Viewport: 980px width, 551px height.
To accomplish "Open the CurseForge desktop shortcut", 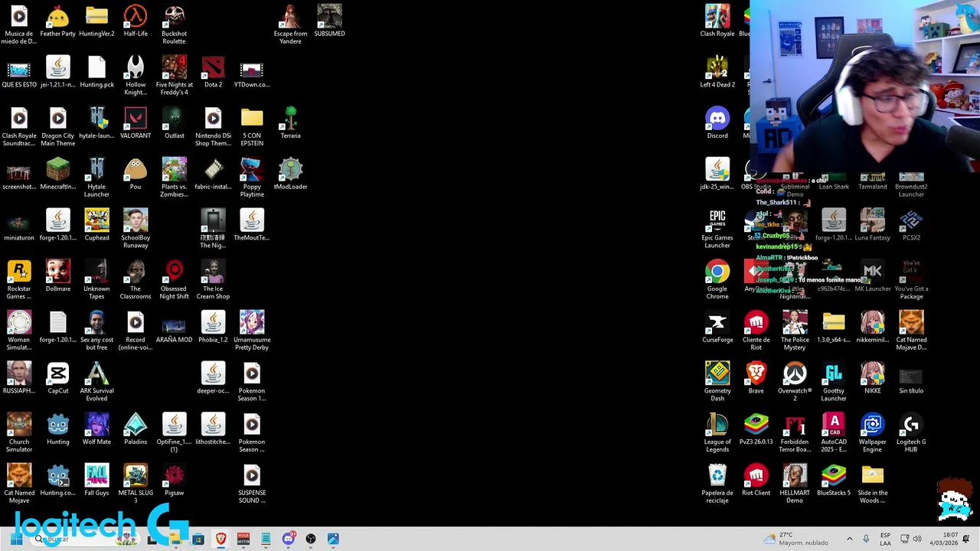I will 717,328.
